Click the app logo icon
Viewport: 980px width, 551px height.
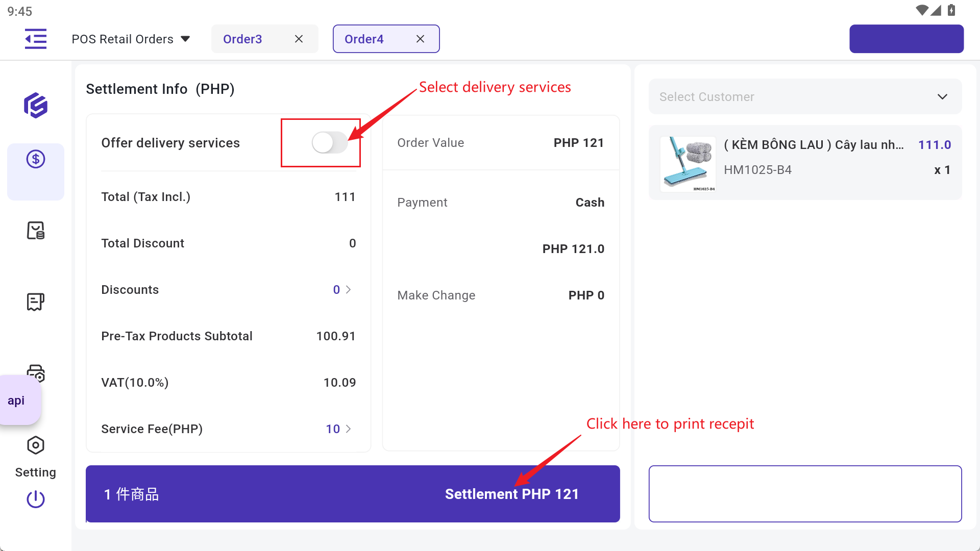(x=36, y=106)
